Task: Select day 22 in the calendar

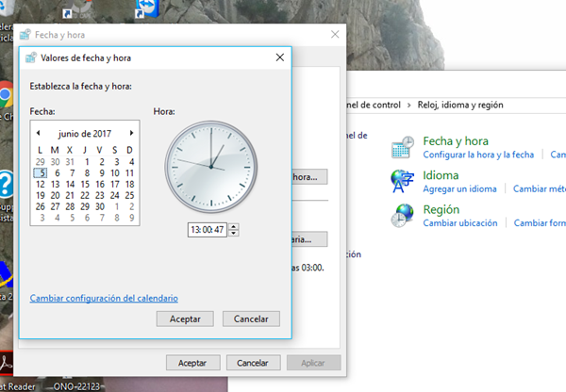Action: point(85,195)
